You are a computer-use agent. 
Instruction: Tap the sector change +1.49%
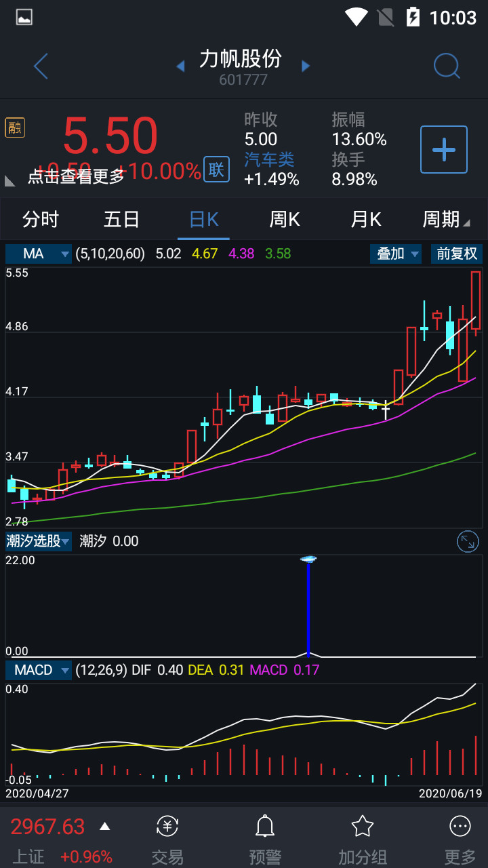272,179
